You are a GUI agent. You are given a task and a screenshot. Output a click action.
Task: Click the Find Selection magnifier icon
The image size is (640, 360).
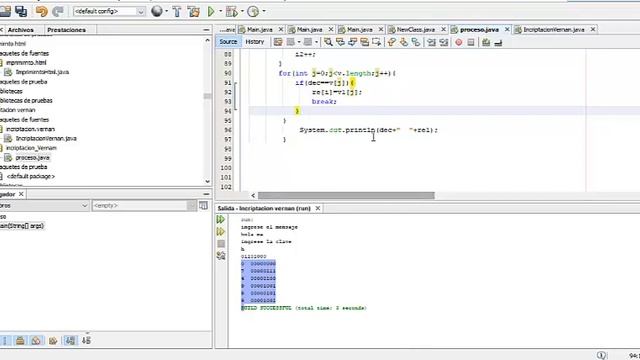(x=328, y=42)
